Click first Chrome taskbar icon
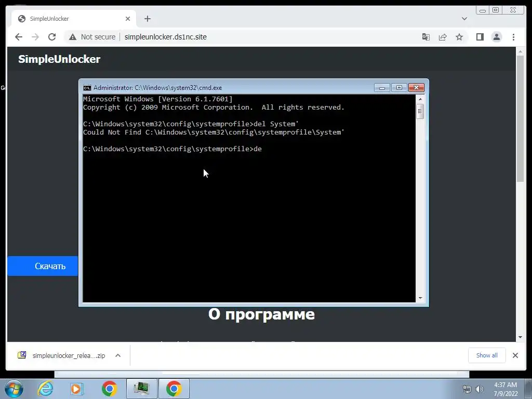The width and height of the screenshot is (532, 399). 109,389
